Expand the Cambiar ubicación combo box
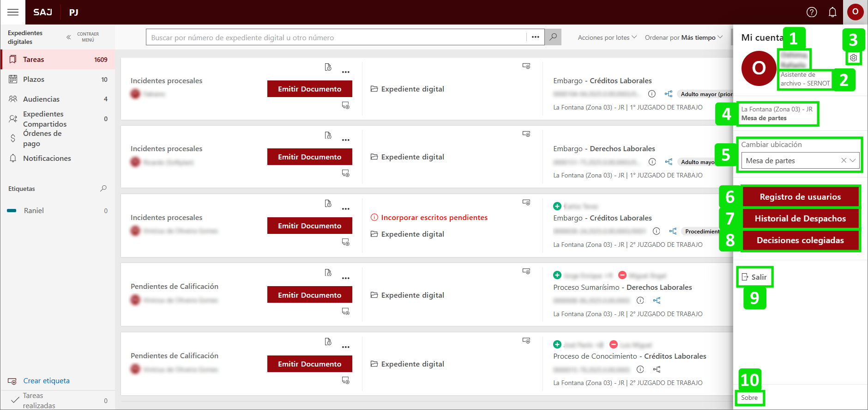The image size is (868, 410). [x=853, y=160]
